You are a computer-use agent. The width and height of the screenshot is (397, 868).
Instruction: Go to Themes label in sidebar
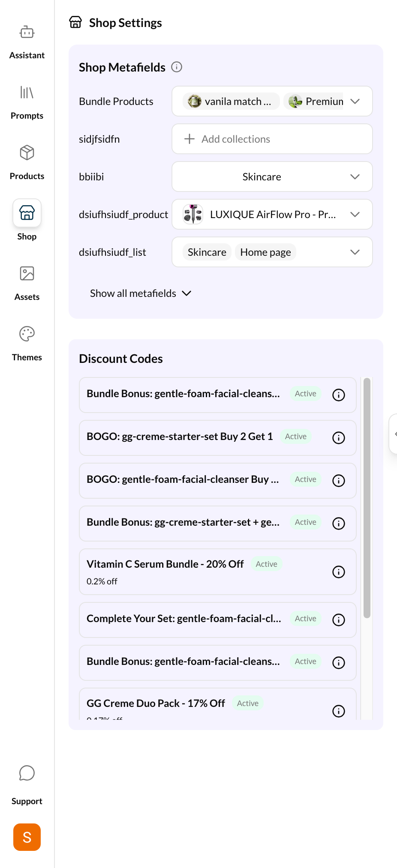click(27, 357)
